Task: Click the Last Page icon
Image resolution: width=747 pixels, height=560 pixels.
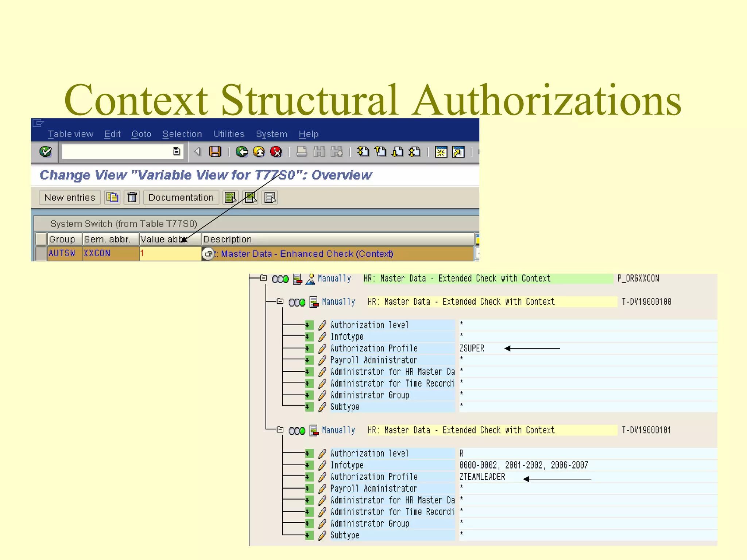Action: coord(415,151)
